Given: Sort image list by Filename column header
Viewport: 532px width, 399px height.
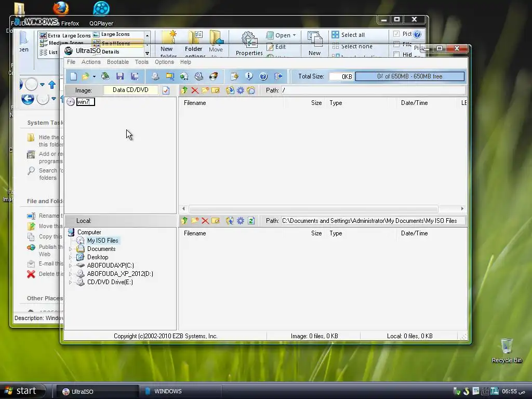Looking at the screenshot, I should pyautogui.click(x=232, y=103).
